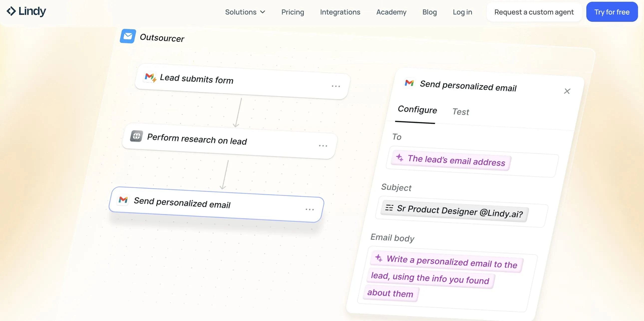The height and width of the screenshot is (321, 644).
Task: Open the Blog page
Action: [x=430, y=12]
